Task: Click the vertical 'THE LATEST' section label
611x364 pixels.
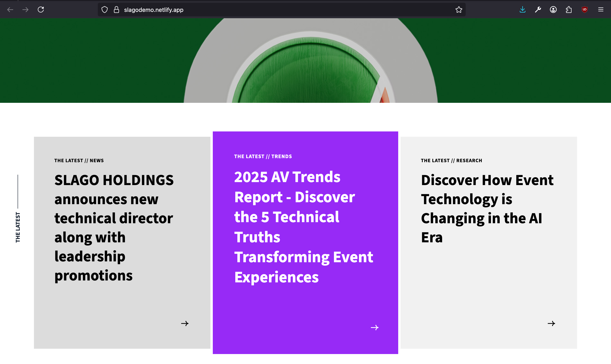Action: click(x=18, y=227)
